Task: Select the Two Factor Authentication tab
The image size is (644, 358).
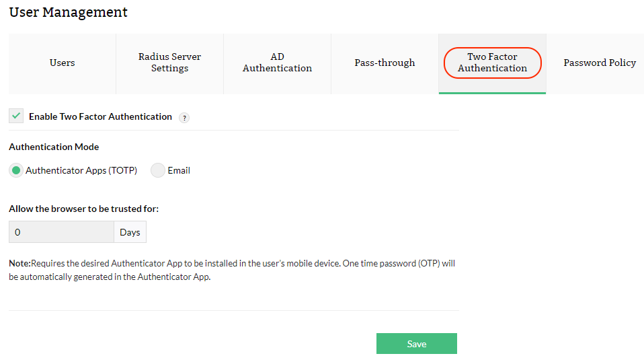Action: [x=492, y=63]
